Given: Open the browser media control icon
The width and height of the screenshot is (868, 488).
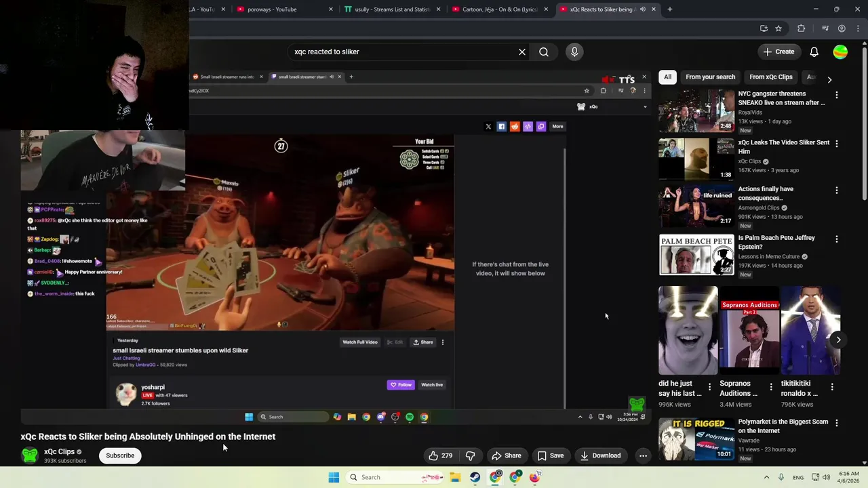Looking at the screenshot, I should (825, 28).
